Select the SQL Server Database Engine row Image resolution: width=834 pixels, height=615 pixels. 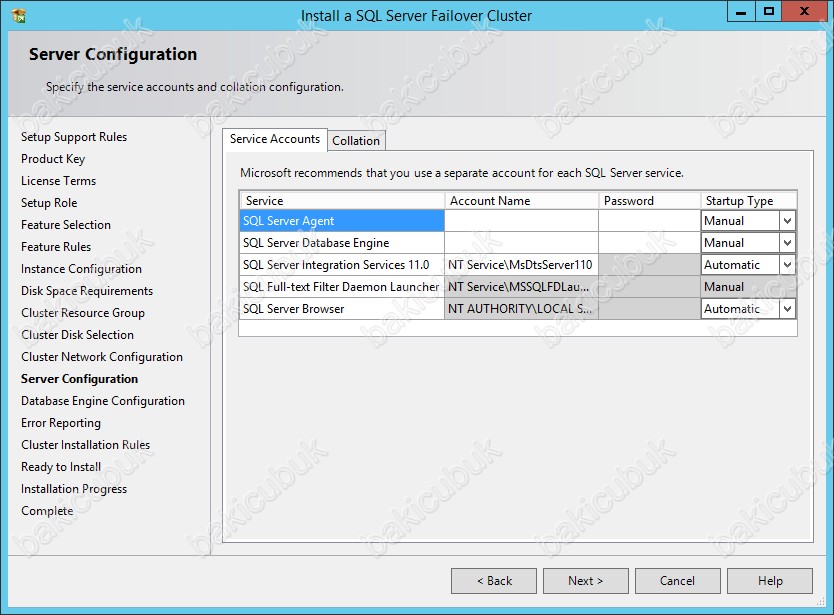coord(342,243)
